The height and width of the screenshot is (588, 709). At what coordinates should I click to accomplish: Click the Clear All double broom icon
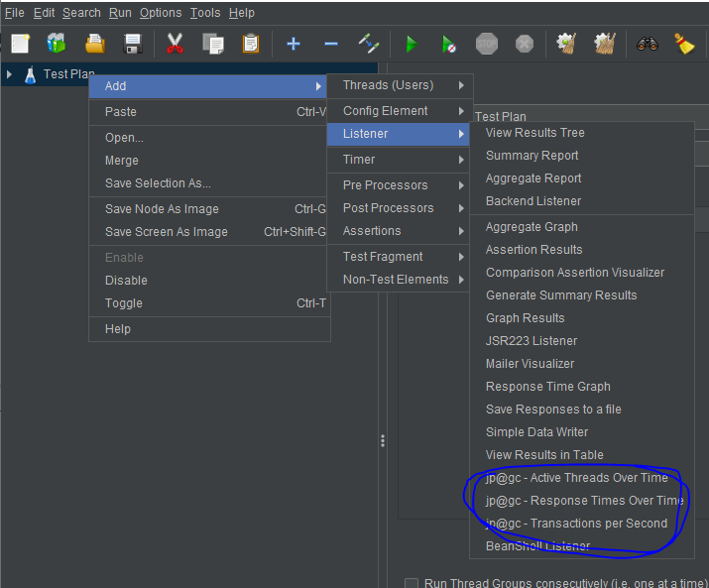(x=605, y=44)
